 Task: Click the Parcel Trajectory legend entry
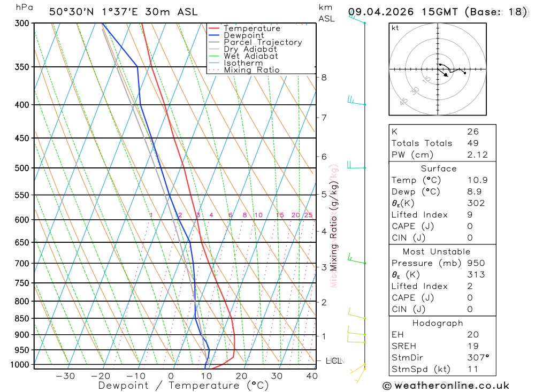click(x=263, y=42)
